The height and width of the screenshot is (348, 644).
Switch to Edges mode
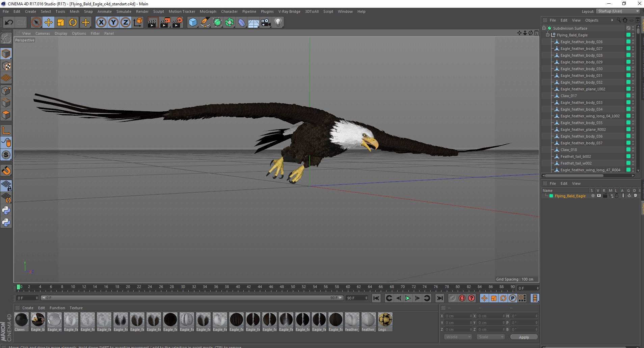[x=6, y=103]
